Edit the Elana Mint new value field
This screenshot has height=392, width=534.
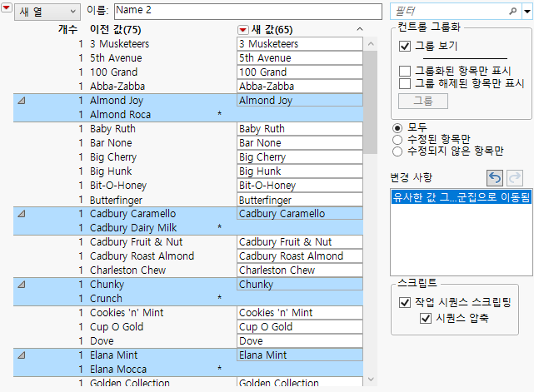pyautogui.click(x=300, y=355)
